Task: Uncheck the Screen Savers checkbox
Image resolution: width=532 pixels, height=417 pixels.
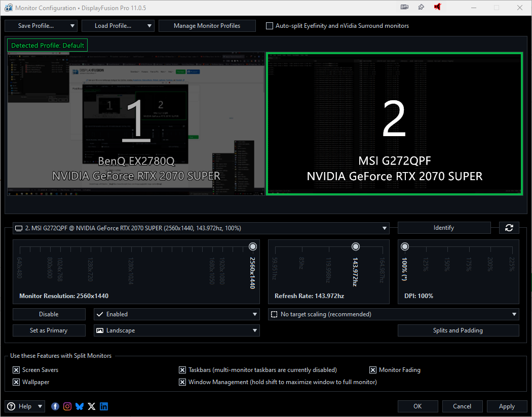Action: coord(16,370)
